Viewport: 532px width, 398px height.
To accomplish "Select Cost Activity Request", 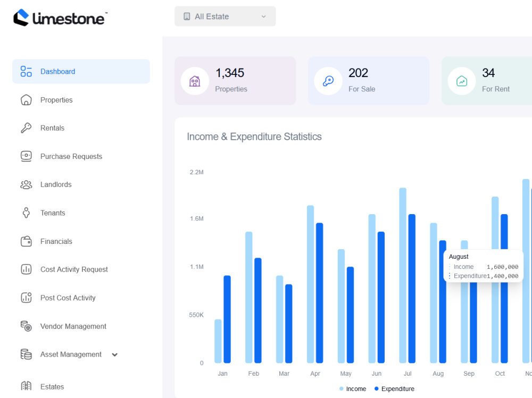I will pyautogui.click(x=74, y=269).
